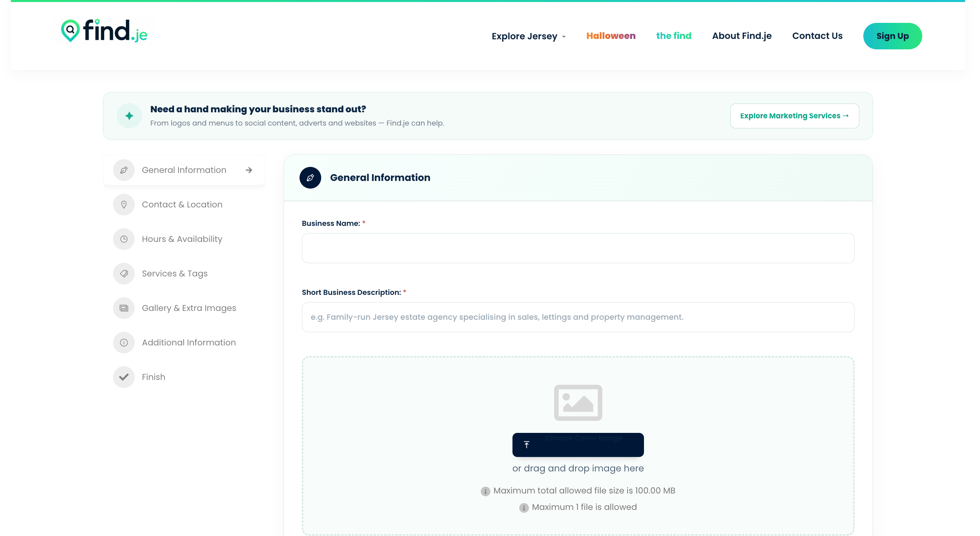
Task: Click the Additional Information info icon
Action: coord(124,343)
